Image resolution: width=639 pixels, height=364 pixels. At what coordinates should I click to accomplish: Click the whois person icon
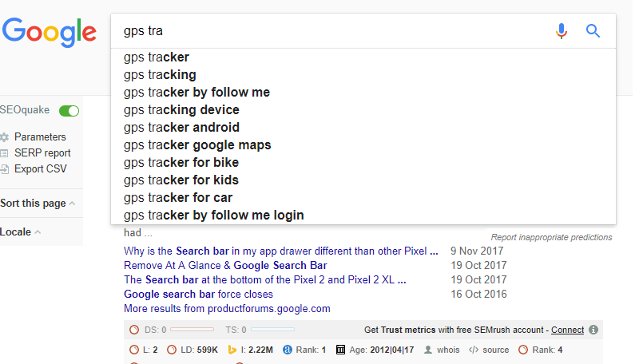click(428, 350)
